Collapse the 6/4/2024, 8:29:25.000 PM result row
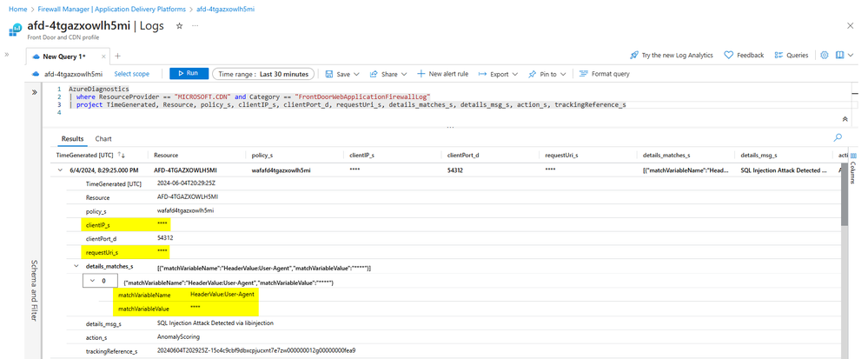 (60, 170)
